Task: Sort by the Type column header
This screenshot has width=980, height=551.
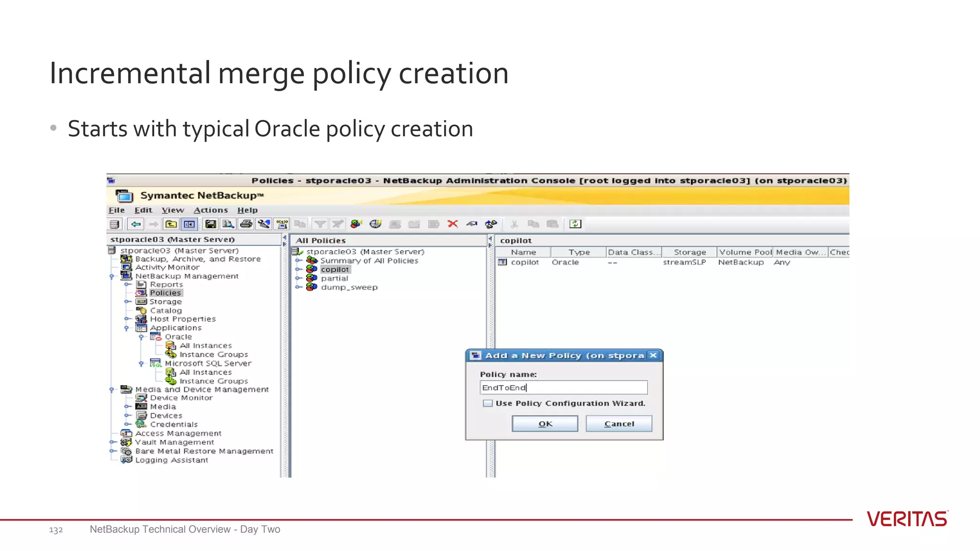Action: [x=579, y=252]
